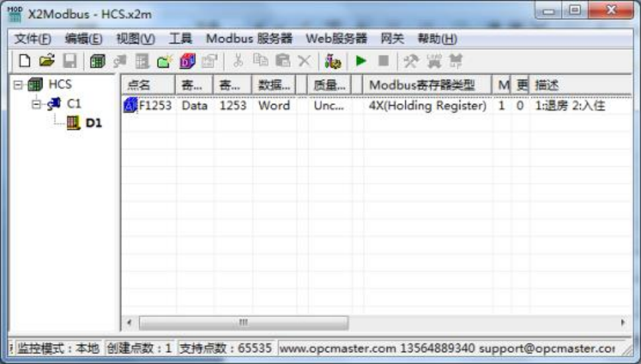
Task: Click the blue tag icon beside F1253
Action: pos(130,105)
